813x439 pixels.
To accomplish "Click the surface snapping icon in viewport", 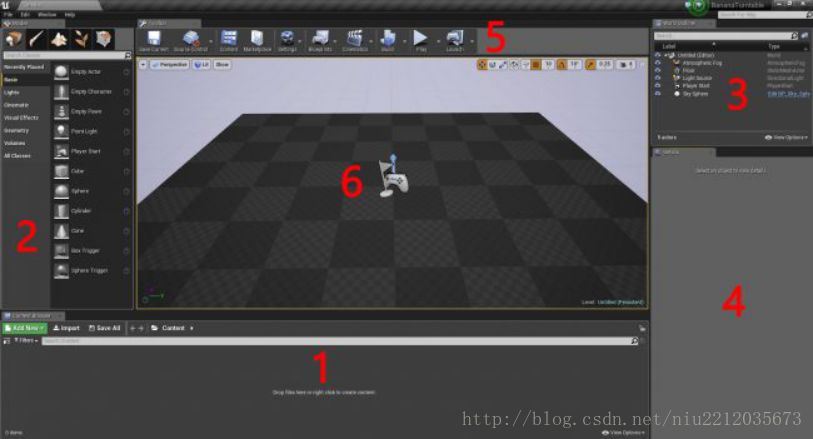I will click(x=525, y=65).
